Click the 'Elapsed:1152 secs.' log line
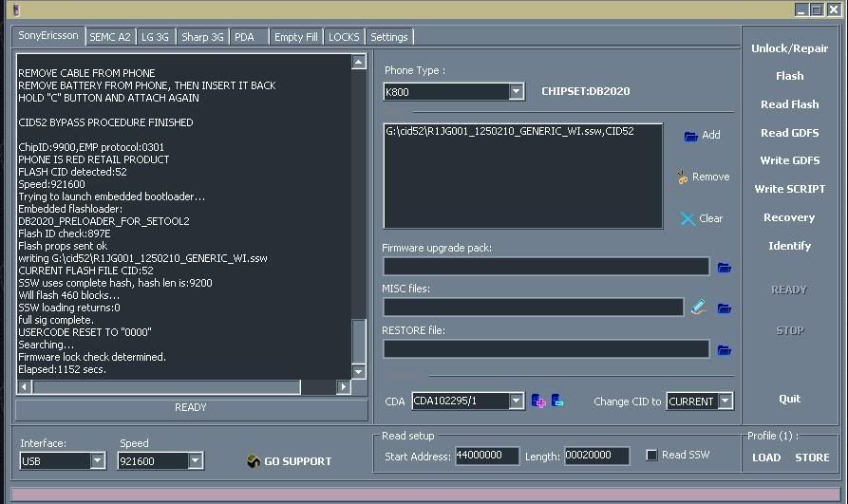The image size is (848, 504). [x=62, y=370]
